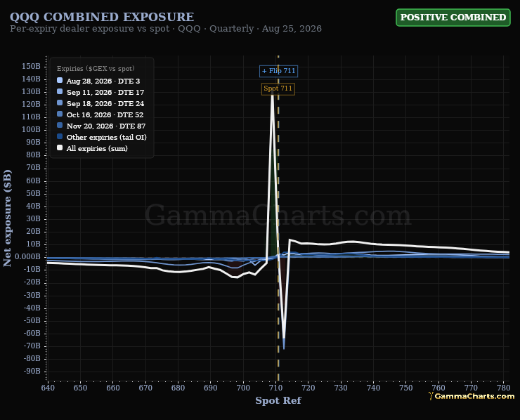Click the Spot 711 annotation label
The image size is (520, 420).
click(x=278, y=88)
